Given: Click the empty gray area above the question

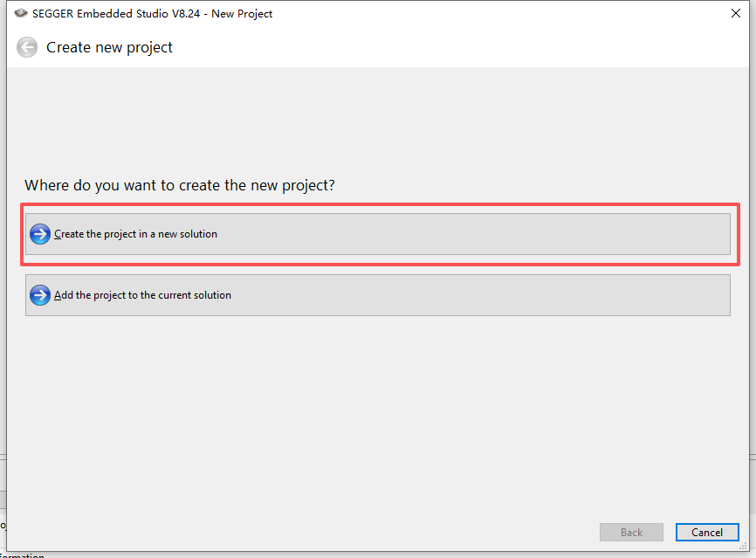Looking at the screenshot, I should tap(375, 122).
